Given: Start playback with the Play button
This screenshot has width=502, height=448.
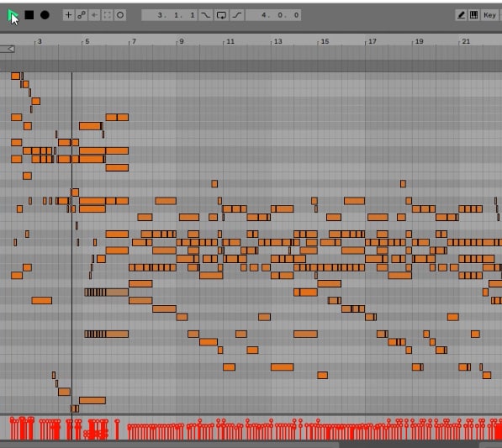Looking at the screenshot, I should (13, 15).
